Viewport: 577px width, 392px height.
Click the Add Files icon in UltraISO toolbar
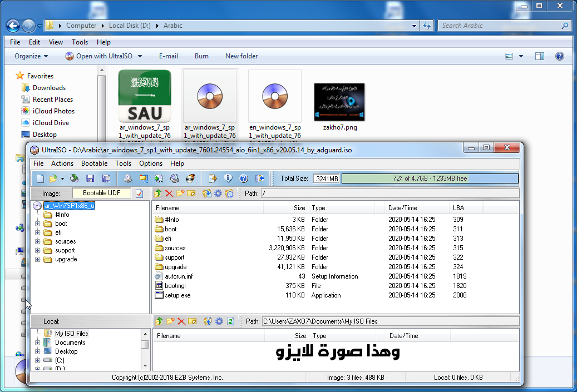click(x=213, y=178)
